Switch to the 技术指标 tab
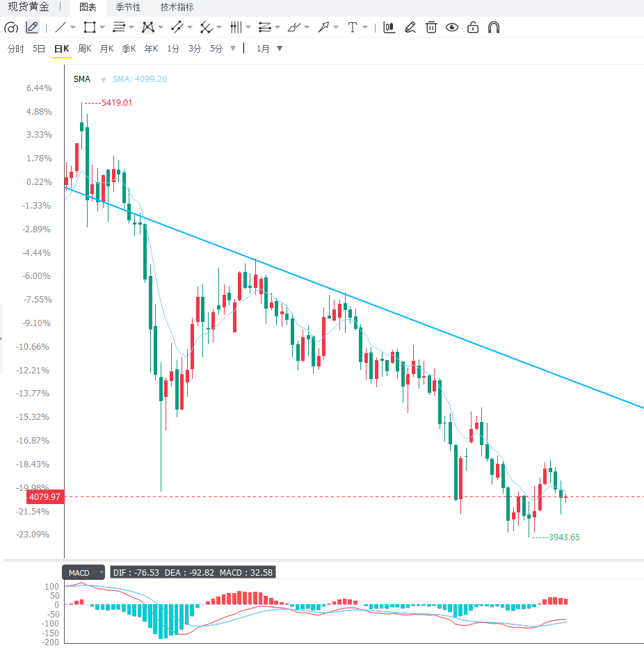Image resolution: width=644 pixels, height=648 pixels. 177,7
